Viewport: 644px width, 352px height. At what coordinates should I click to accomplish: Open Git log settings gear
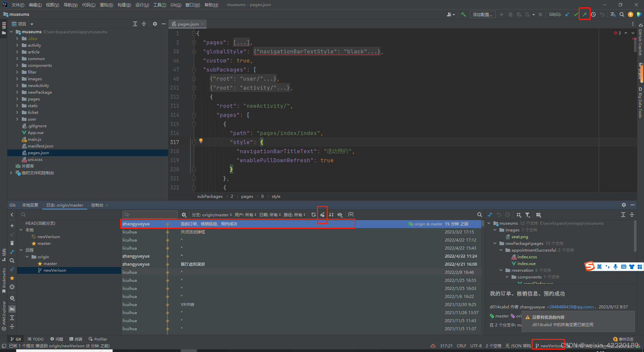click(184, 215)
